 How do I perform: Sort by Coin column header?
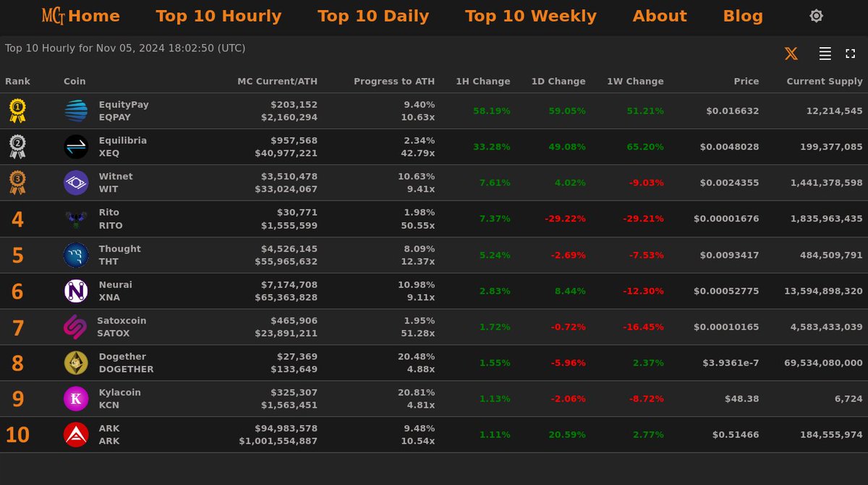75,82
